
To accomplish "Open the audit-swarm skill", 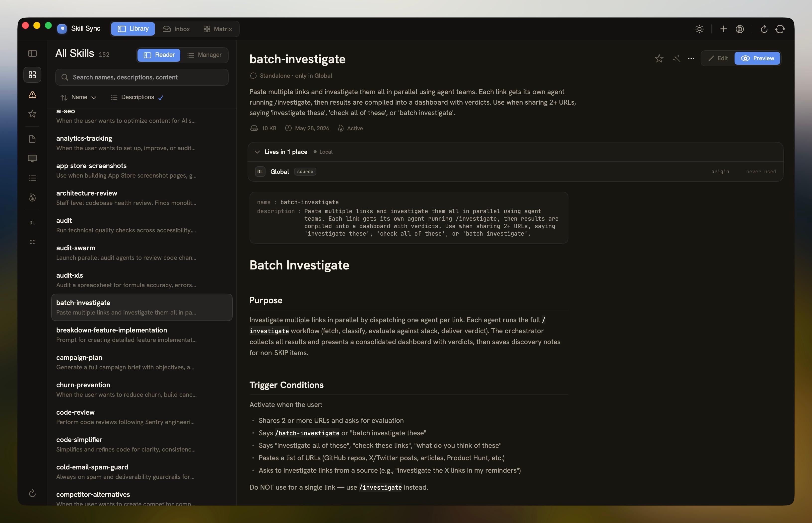I will coord(142,253).
